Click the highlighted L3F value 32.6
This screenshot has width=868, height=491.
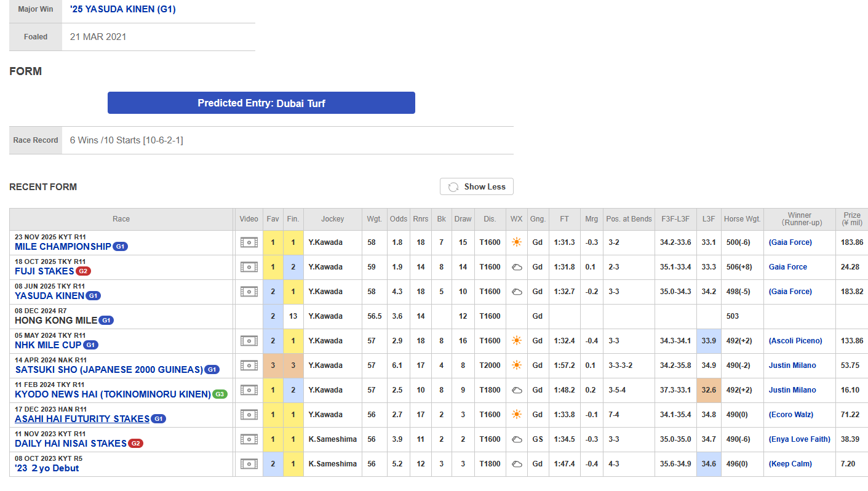click(x=709, y=390)
